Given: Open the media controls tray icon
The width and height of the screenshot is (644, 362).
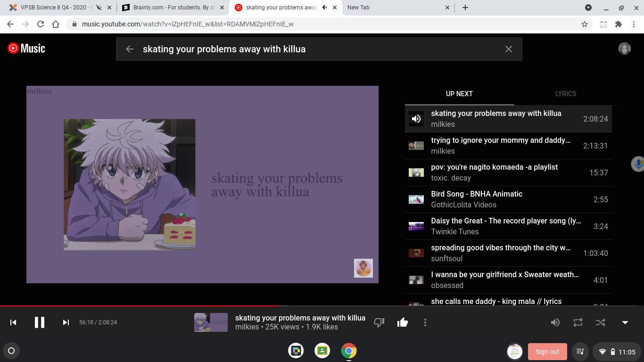Looking at the screenshot, I should (x=580, y=352).
